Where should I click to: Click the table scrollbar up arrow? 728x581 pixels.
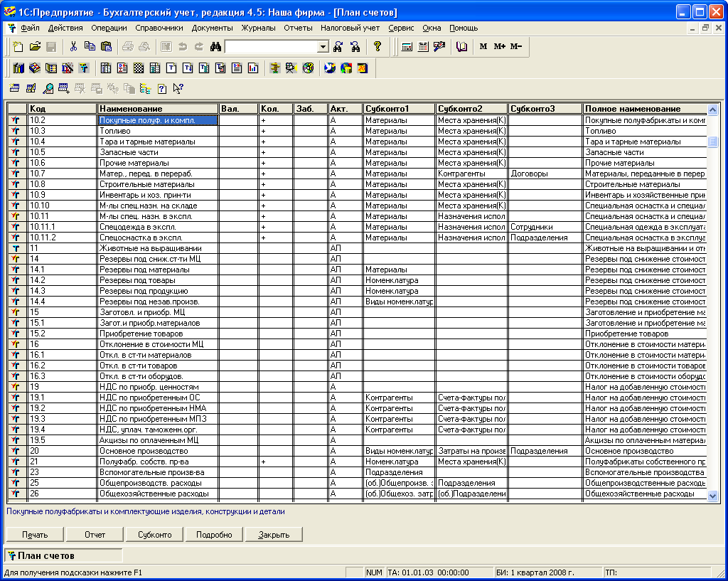pyautogui.click(x=712, y=110)
